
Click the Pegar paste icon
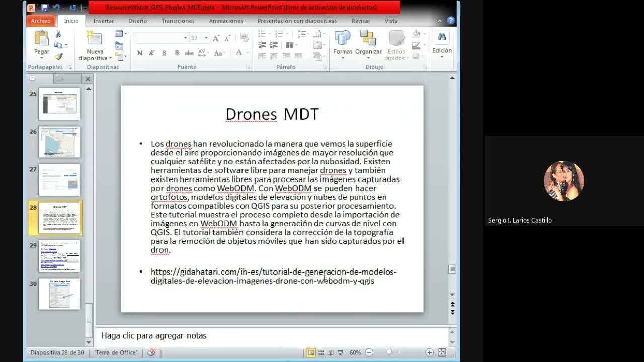(x=41, y=38)
